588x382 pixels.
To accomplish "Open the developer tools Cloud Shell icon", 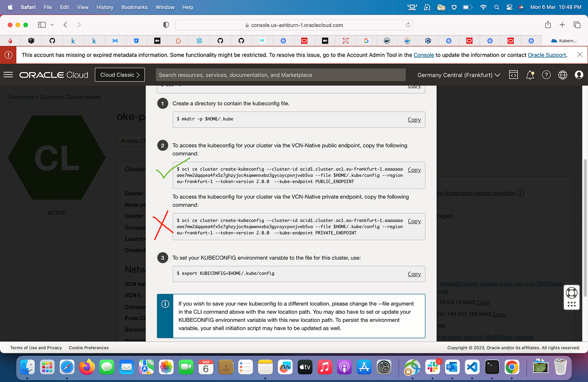I will [x=513, y=75].
